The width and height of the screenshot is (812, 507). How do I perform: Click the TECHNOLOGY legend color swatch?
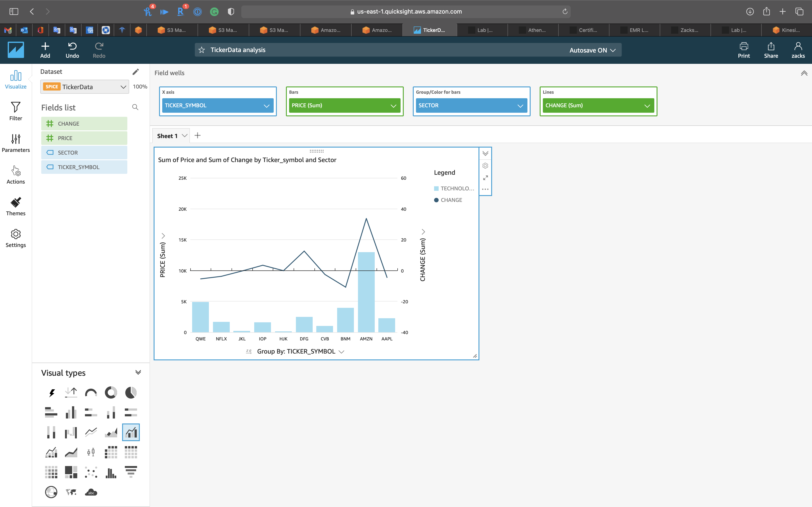click(436, 189)
